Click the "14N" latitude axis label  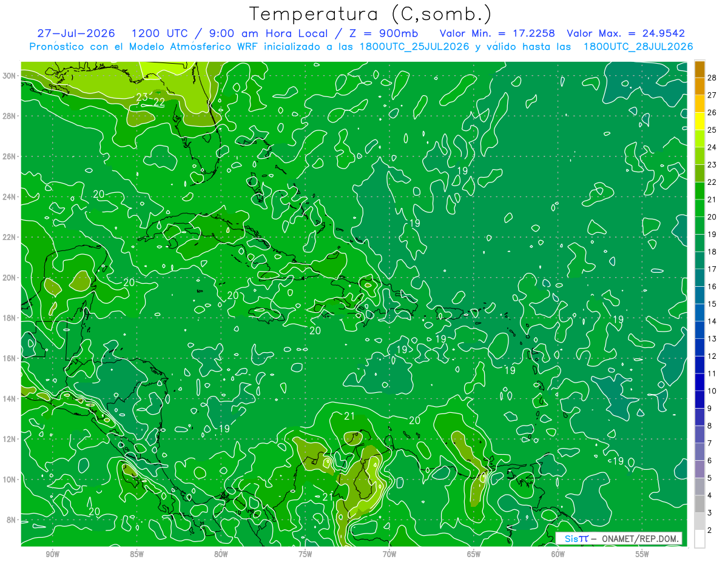pyautogui.click(x=10, y=398)
